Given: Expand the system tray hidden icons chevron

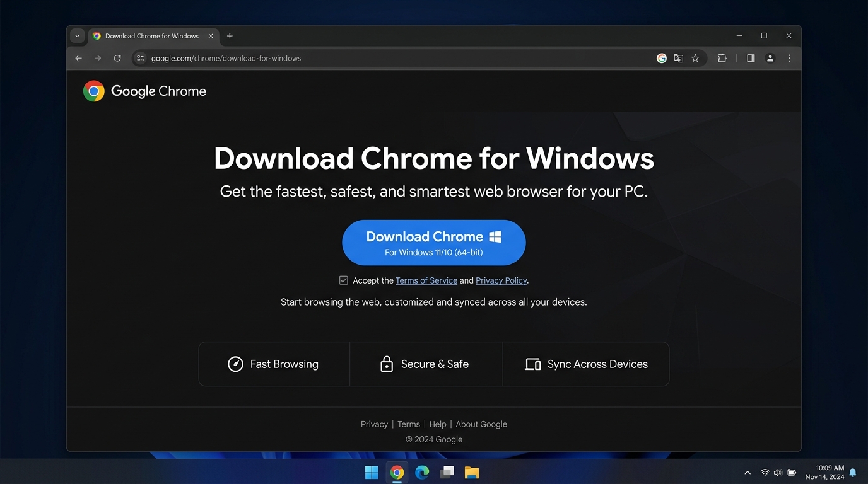Looking at the screenshot, I should point(748,473).
